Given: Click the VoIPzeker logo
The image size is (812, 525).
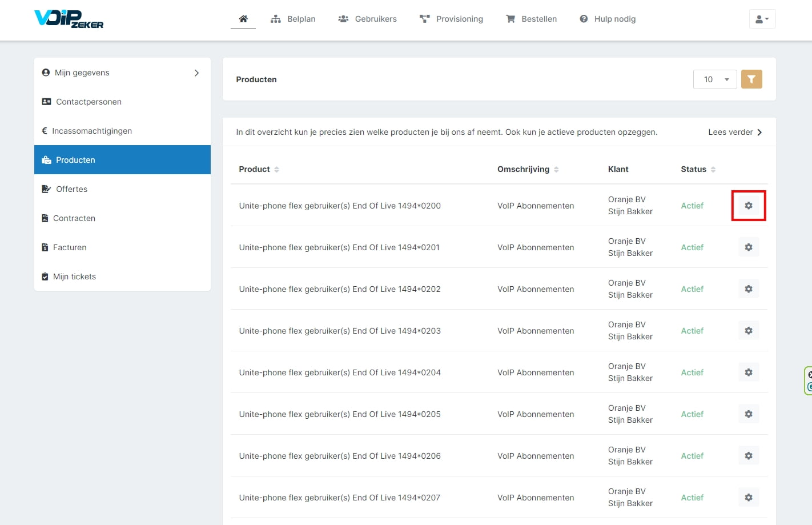Looking at the screenshot, I should [69, 19].
